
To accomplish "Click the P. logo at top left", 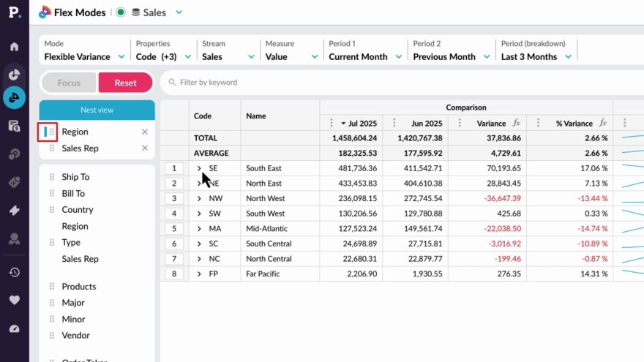I will click(x=15, y=12).
